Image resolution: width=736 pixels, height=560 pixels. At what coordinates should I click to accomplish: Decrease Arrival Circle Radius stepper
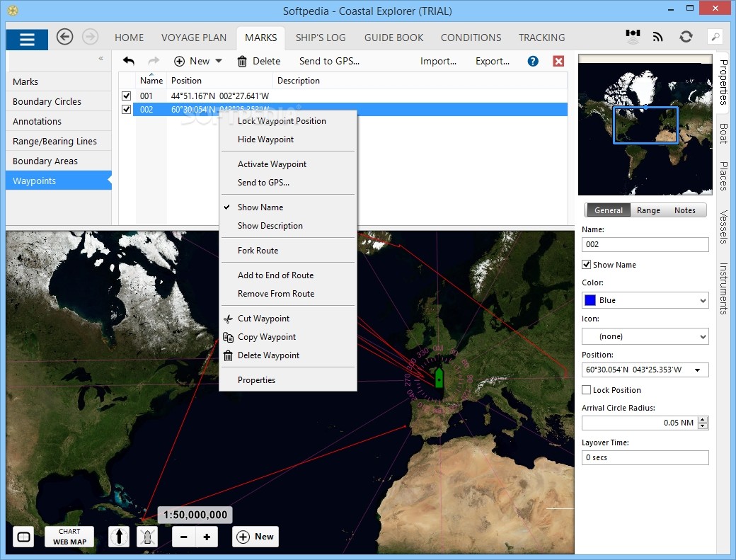pos(703,425)
